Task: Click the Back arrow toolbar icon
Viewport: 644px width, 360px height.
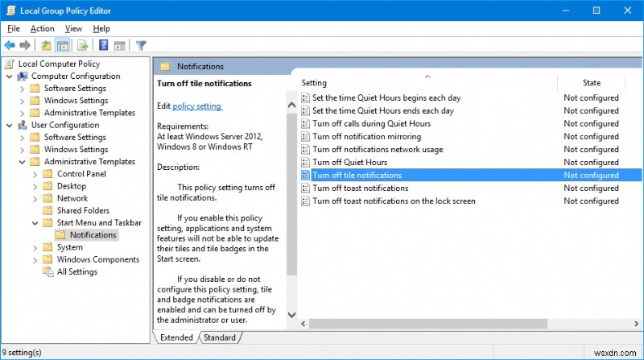Action: [x=10, y=45]
